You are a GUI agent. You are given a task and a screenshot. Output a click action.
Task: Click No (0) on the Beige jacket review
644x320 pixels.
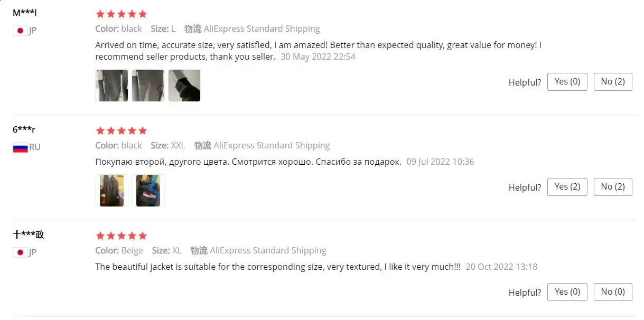[613, 292]
